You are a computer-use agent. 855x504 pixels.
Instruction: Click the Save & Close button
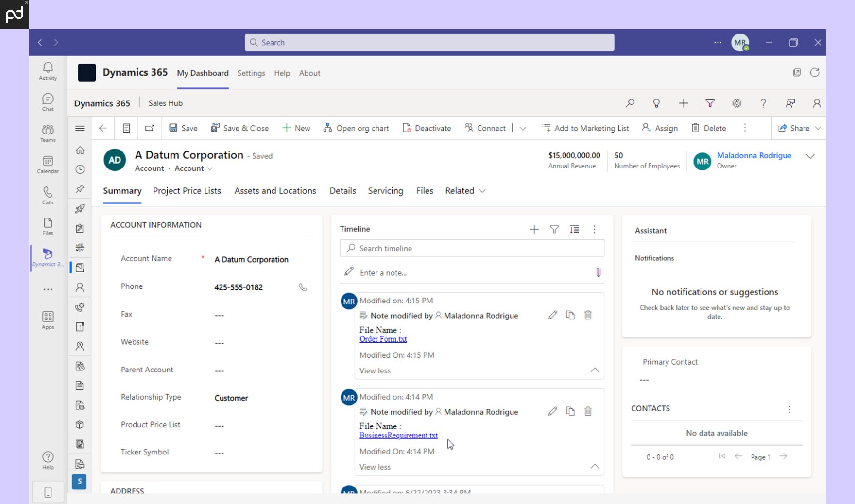tap(240, 128)
